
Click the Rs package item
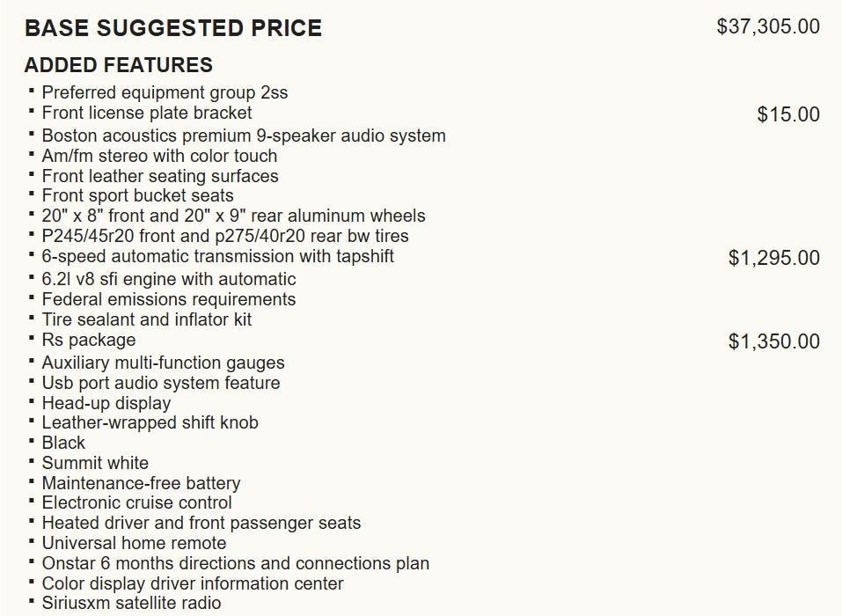tap(89, 340)
